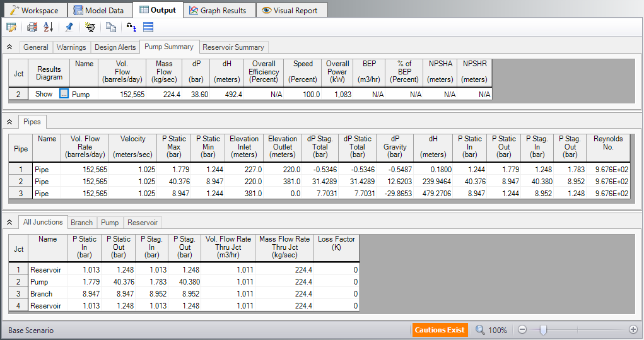Image resolution: width=644 pixels, height=340 pixels.
Task: Select the Branch junction tab
Action: tap(81, 223)
